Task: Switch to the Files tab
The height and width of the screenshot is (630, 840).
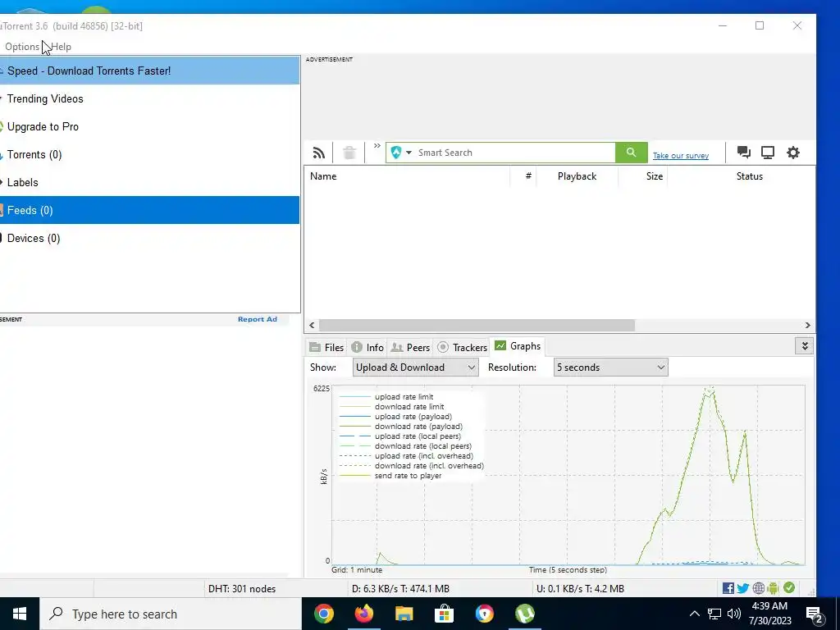Action: click(x=326, y=347)
